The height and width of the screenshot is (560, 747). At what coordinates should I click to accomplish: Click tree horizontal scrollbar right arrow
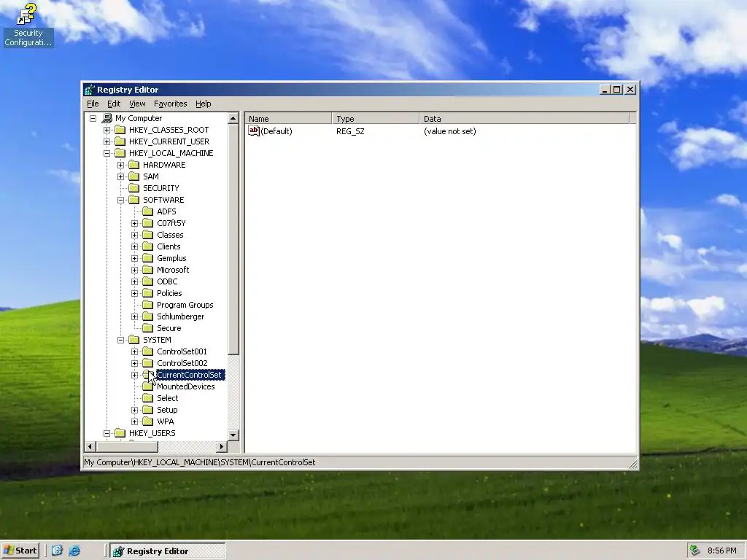(221, 446)
